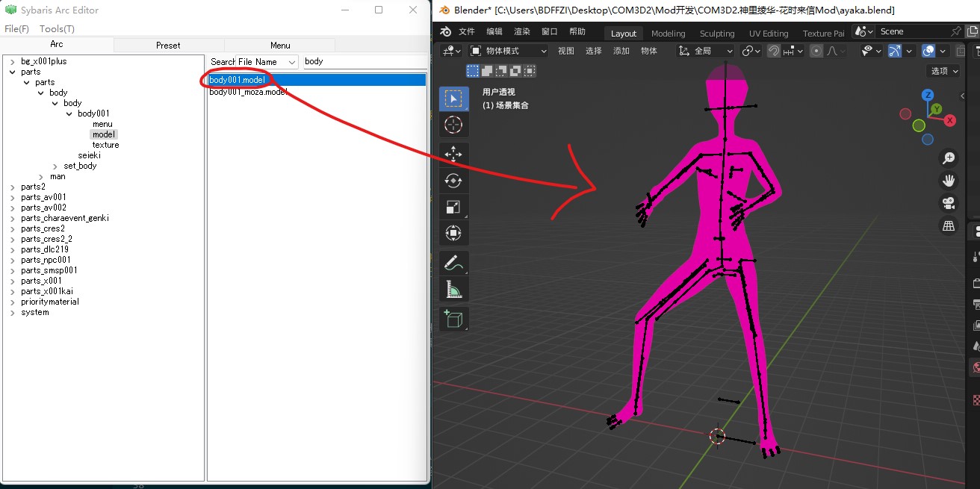
Task: Choose the 'invert selection' mode icon
Action: point(515,71)
